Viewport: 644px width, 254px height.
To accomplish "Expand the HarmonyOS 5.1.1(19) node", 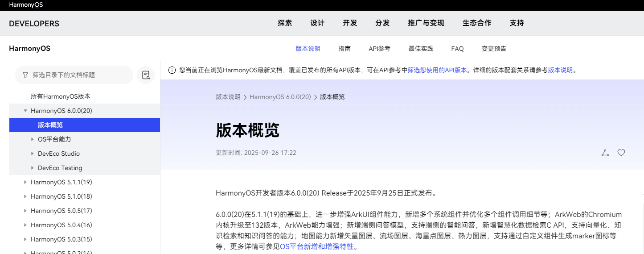I will pos(25,182).
